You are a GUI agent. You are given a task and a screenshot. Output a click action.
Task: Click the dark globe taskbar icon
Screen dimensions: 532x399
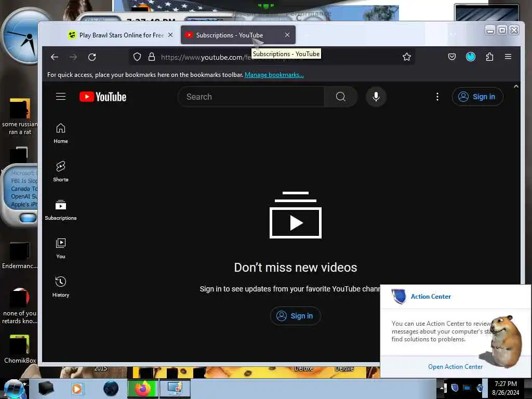(x=111, y=389)
